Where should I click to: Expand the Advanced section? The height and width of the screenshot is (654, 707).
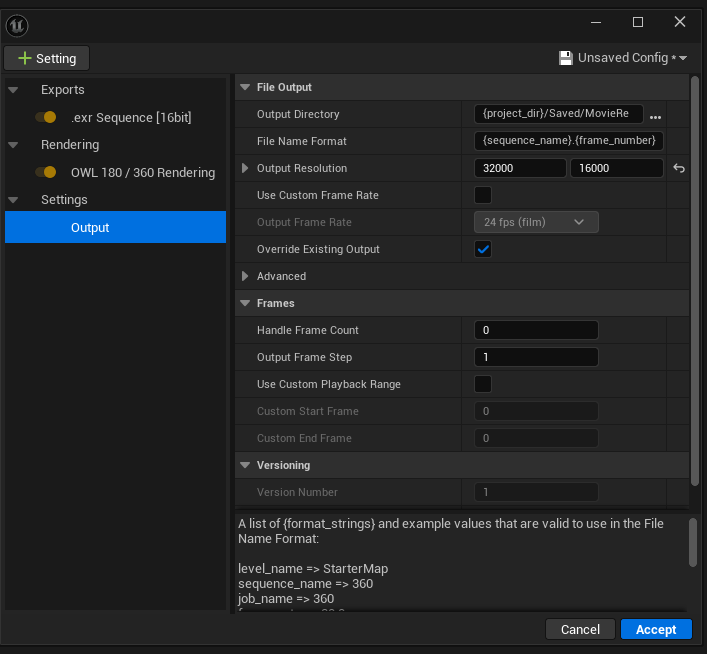(245, 276)
